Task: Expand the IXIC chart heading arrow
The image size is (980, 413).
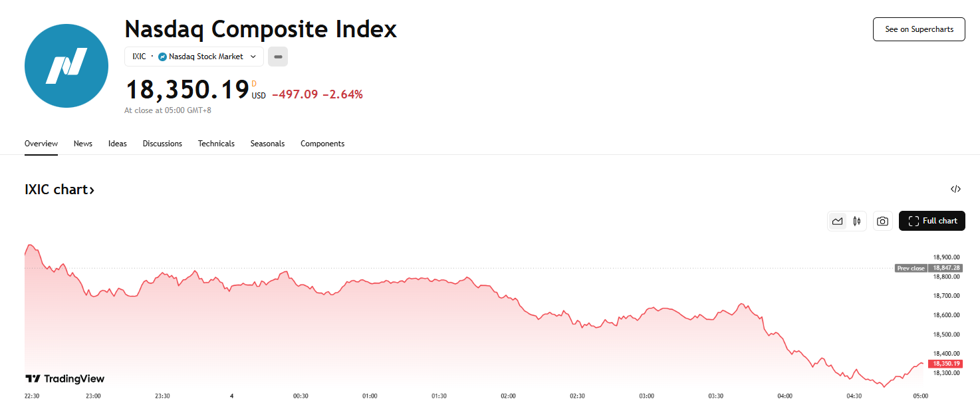Action: (92, 190)
